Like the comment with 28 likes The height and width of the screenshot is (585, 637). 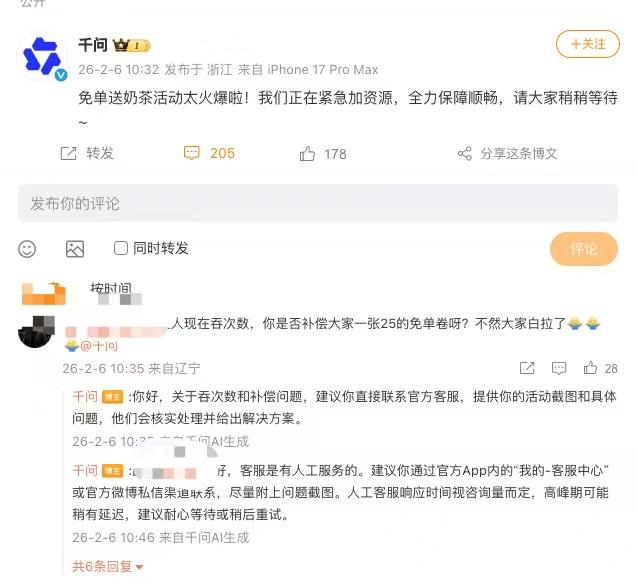[x=590, y=368]
